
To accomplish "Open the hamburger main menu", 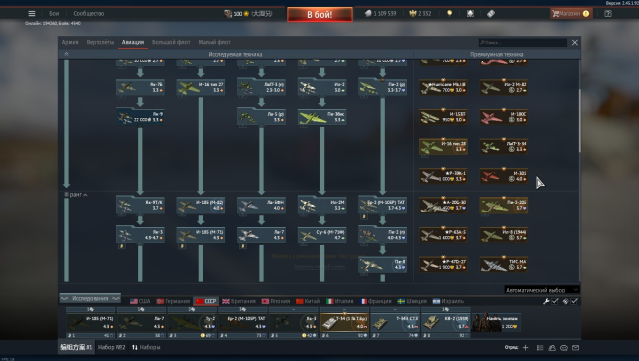I will [32, 13].
